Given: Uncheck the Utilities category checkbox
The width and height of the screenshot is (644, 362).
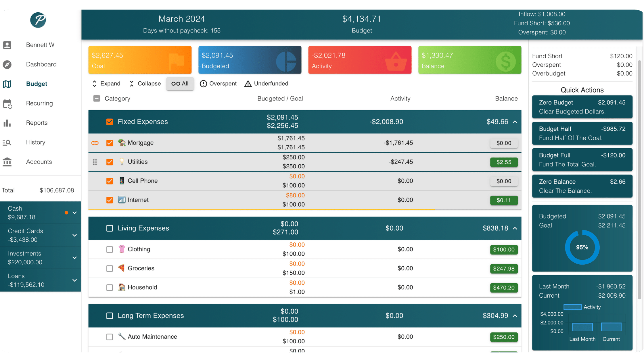Looking at the screenshot, I should (x=110, y=162).
